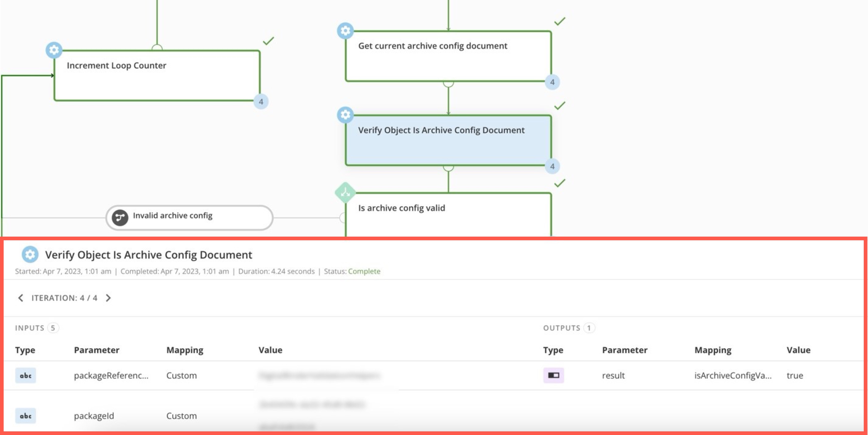Image resolution: width=868 pixels, height=435 pixels.
Task: Click the true value of isArchiveConfigVa output
Action: click(x=796, y=375)
